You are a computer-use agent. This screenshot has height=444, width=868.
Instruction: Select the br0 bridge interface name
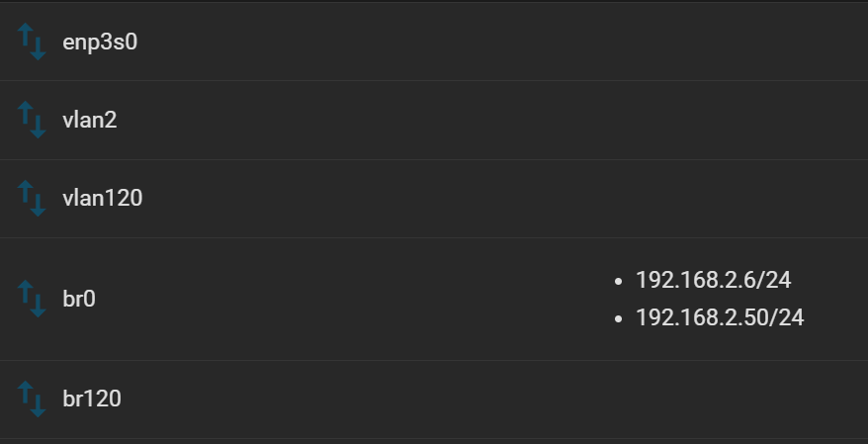pyautogui.click(x=79, y=299)
